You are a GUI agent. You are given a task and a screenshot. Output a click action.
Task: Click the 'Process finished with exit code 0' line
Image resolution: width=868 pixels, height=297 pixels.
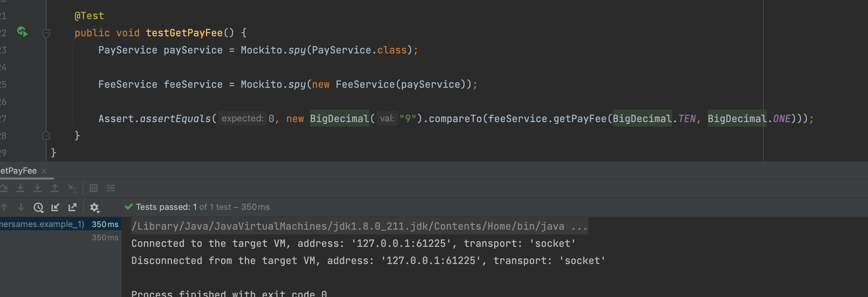[x=229, y=294]
